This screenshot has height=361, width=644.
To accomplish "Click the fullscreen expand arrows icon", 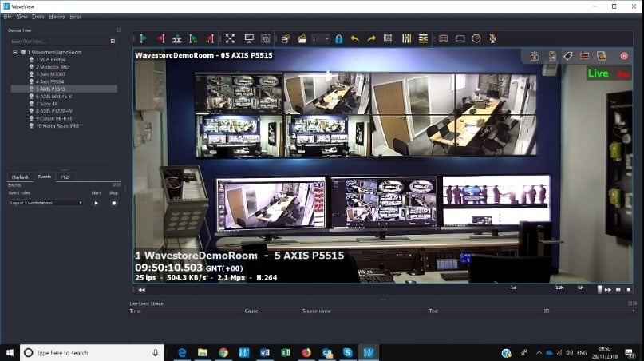I will tap(230, 38).
